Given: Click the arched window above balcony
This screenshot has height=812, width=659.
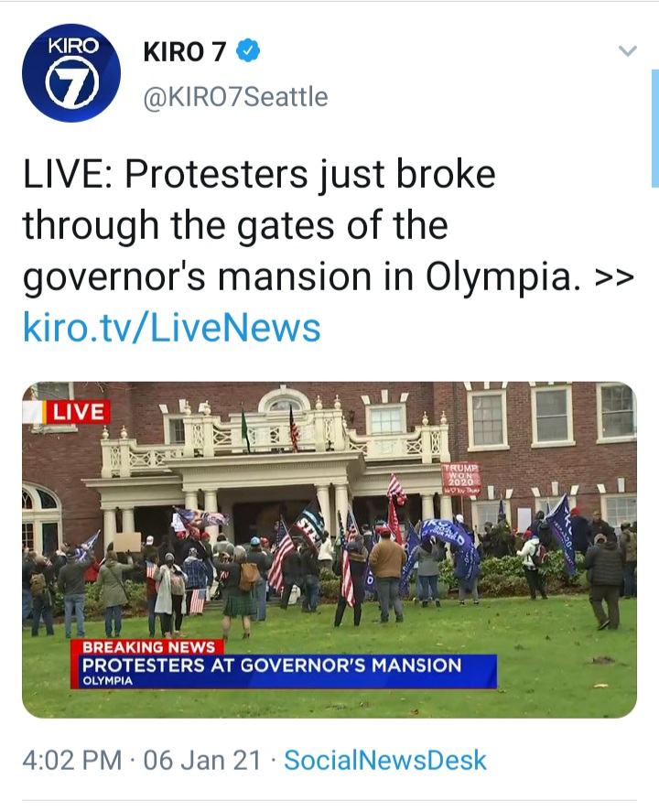Looking at the screenshot, I should coord(284,401).
